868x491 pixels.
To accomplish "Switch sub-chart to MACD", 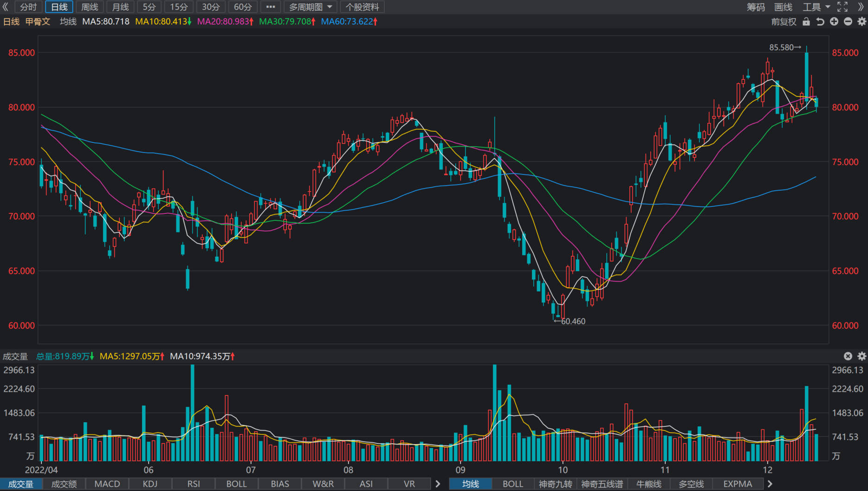I will (x=107, y=484).
